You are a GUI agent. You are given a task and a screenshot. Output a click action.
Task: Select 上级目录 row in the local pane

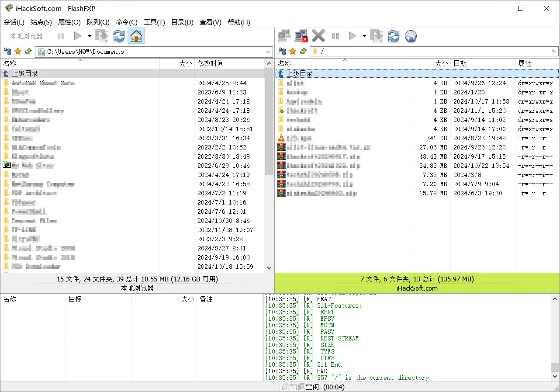(133, 73)
